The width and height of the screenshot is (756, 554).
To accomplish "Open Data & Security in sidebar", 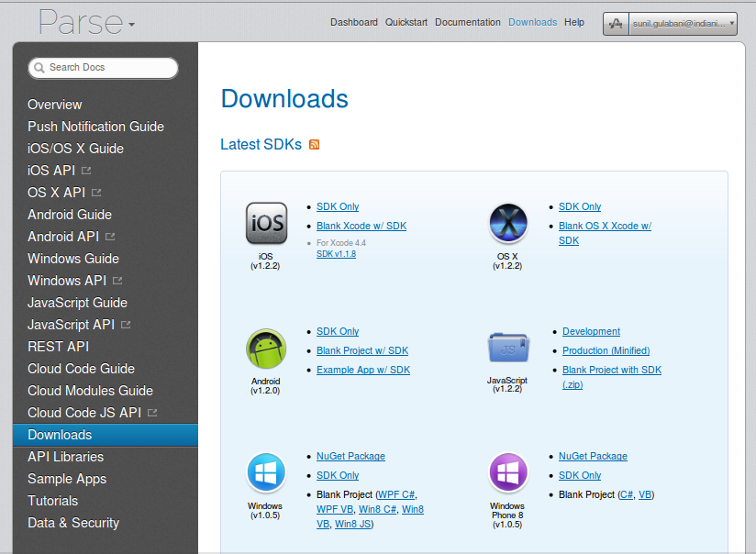I will pyautogui.click(x=73, y=523).
